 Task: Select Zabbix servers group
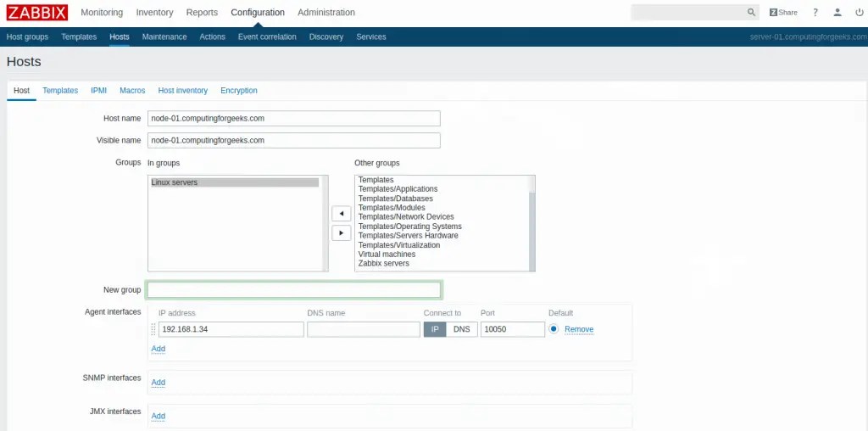[384, 263]
